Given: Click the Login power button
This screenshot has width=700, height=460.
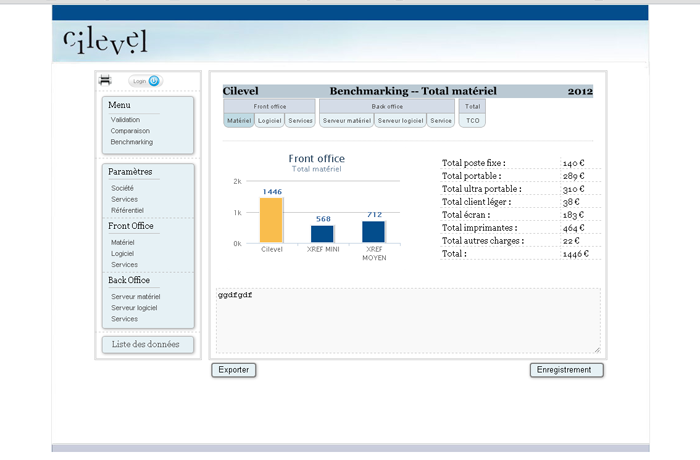Looking at the screenshot, I should 155,81.
